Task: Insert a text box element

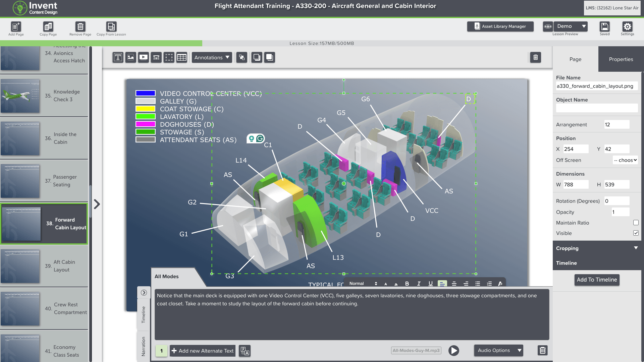Action: coord(118,57)
